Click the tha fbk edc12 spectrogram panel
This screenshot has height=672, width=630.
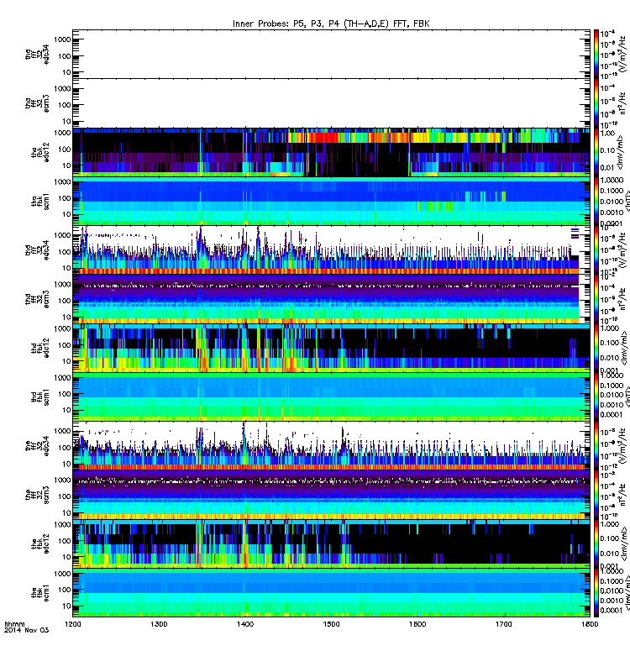coord(331,152)
